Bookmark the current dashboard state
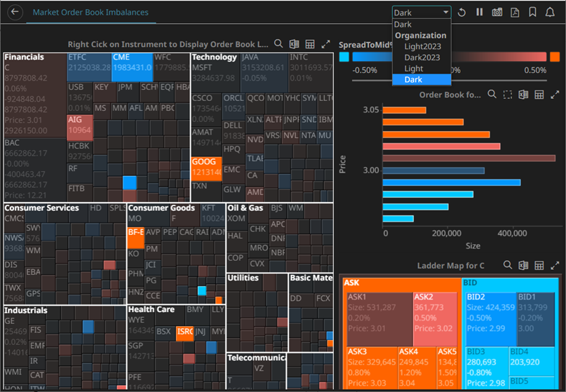 click(532, 13)
